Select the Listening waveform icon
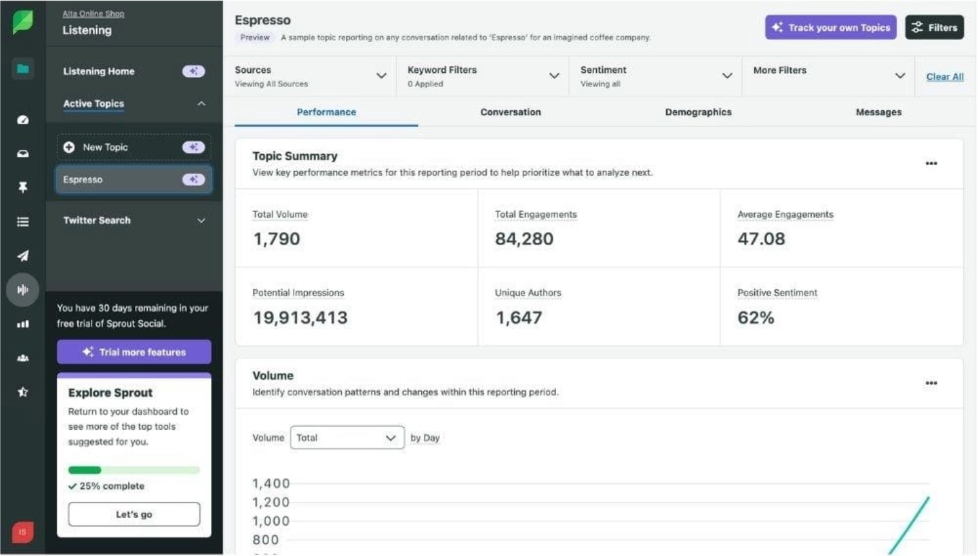 23,290
